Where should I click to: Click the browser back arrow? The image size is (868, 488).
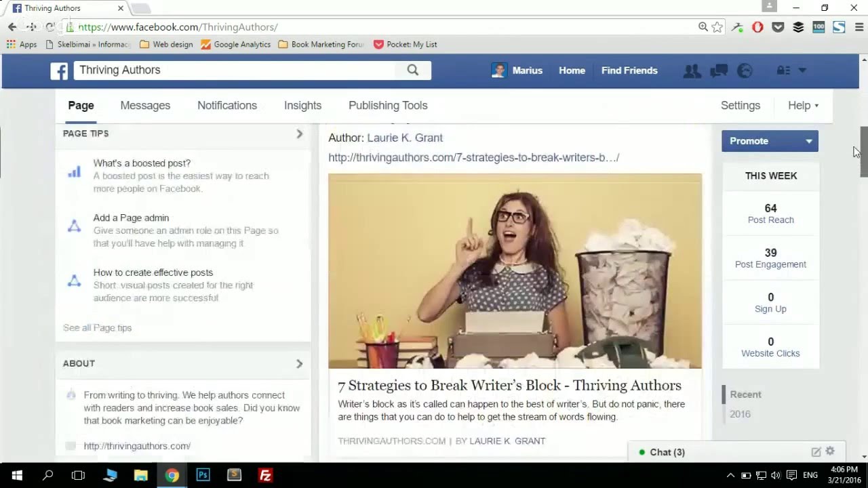12,27
